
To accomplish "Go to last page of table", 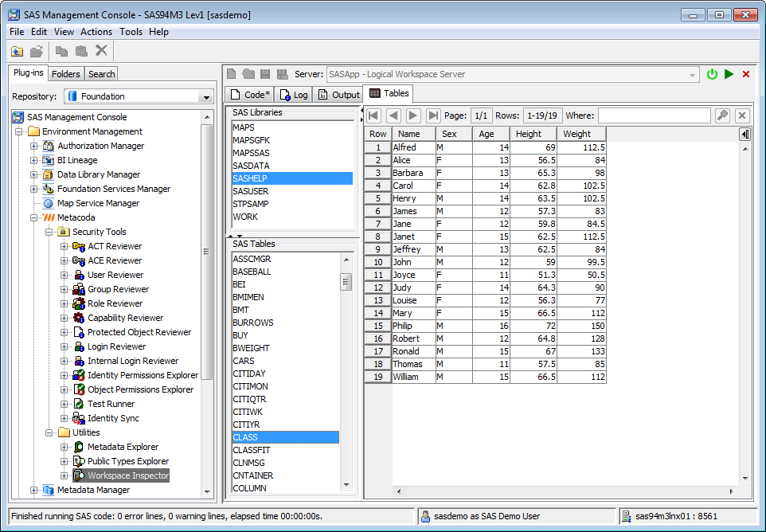I will coord(433,115).
